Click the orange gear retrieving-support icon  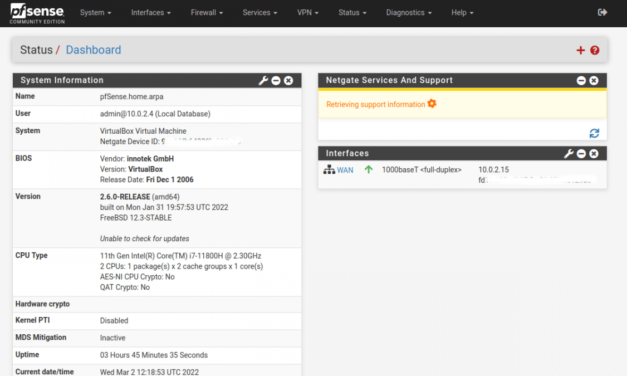pos(432,104)
